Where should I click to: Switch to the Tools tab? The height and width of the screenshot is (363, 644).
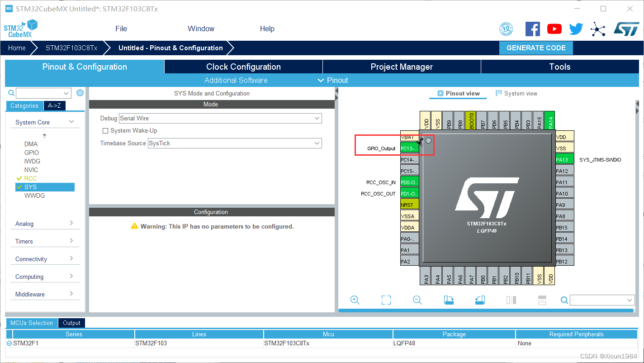point(560,67)
